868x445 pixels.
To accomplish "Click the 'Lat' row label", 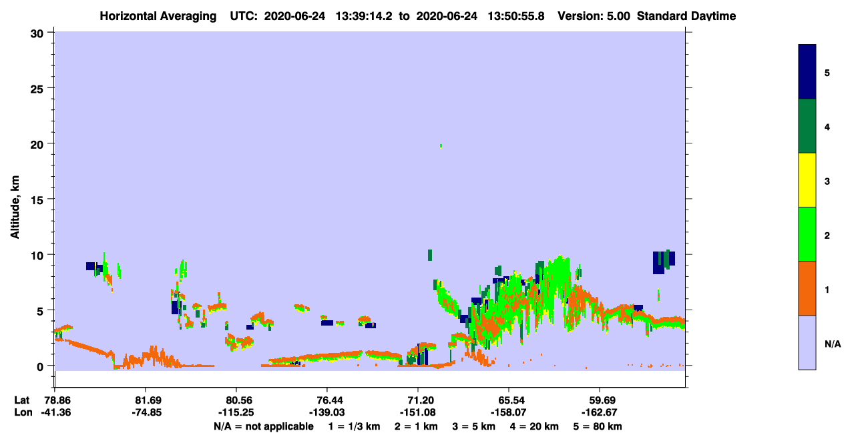I will click(x=21, y=400).
